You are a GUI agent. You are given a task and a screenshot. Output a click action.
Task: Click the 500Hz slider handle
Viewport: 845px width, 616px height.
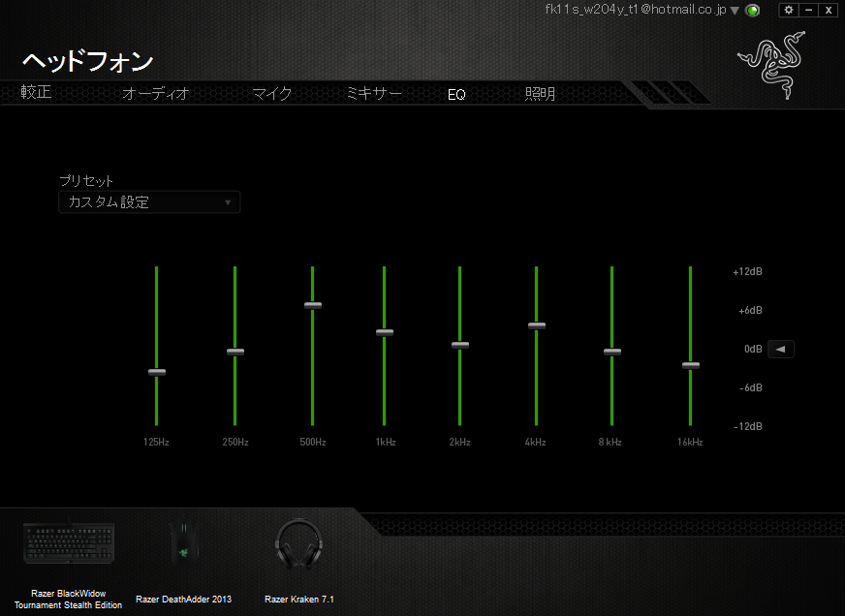pyautogui.click(x=313, y=305)
